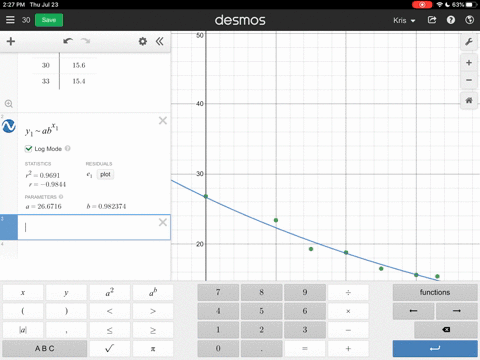Redo the action

[x=86, y=41]
